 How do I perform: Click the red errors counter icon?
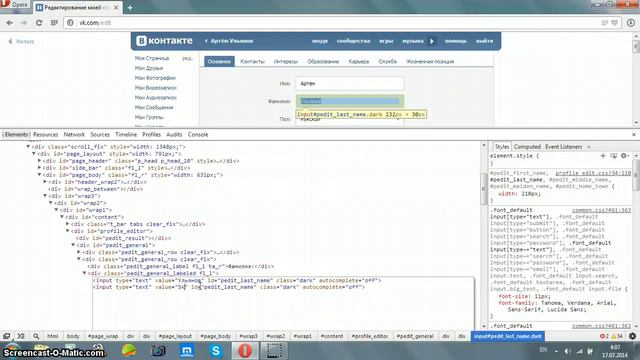click(604, 336)
